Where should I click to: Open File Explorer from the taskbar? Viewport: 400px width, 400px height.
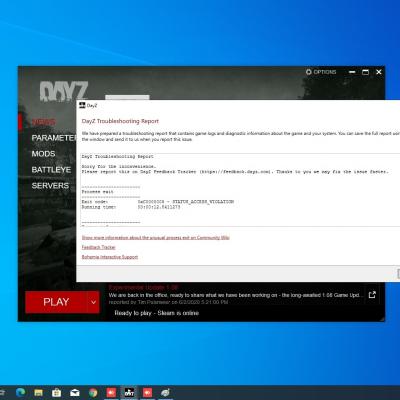coord(39,393)
